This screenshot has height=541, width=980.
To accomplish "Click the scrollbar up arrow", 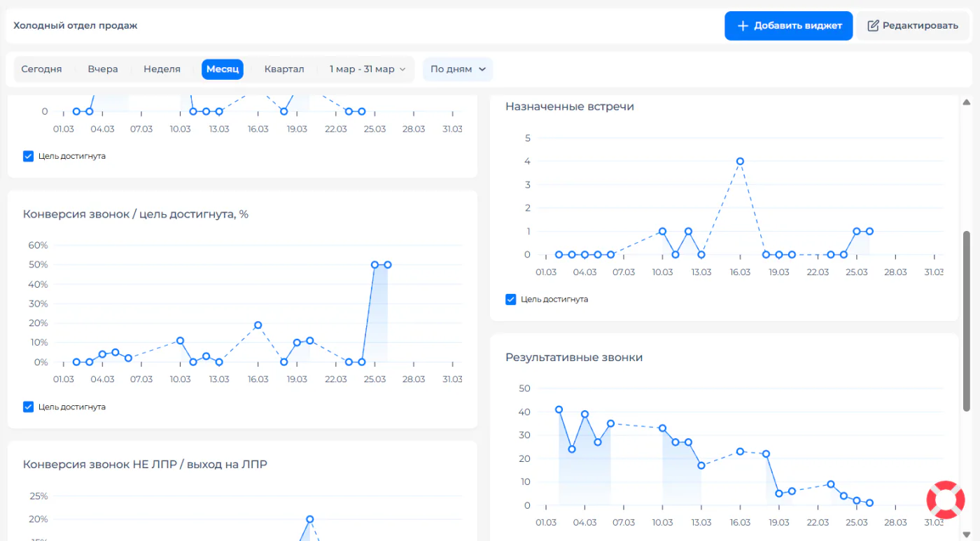I will point(967,102).
